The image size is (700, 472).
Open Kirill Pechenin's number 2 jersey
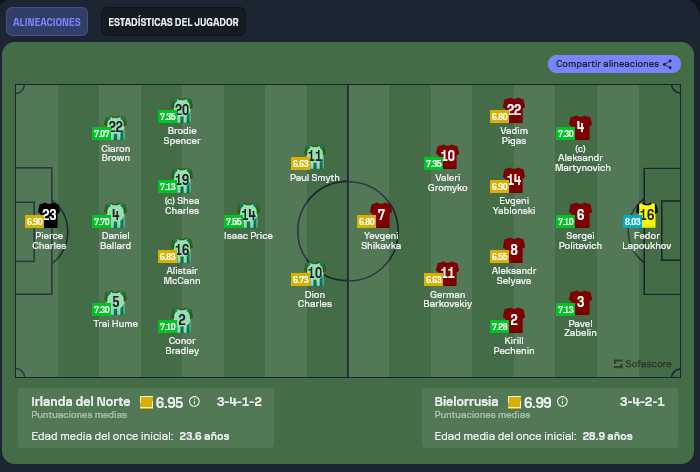coord(514,321)
